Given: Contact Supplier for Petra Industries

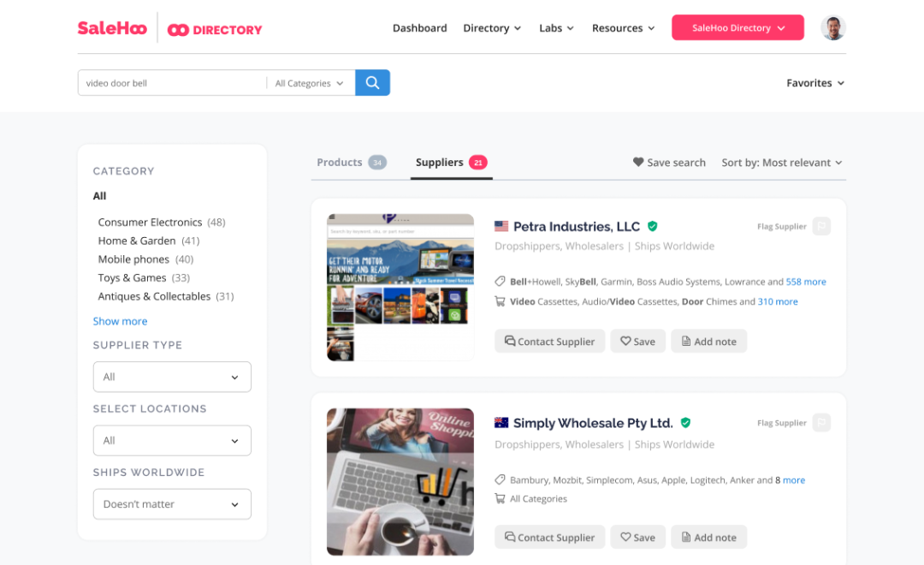Looking at the screenshot, I should pos(549,342).
